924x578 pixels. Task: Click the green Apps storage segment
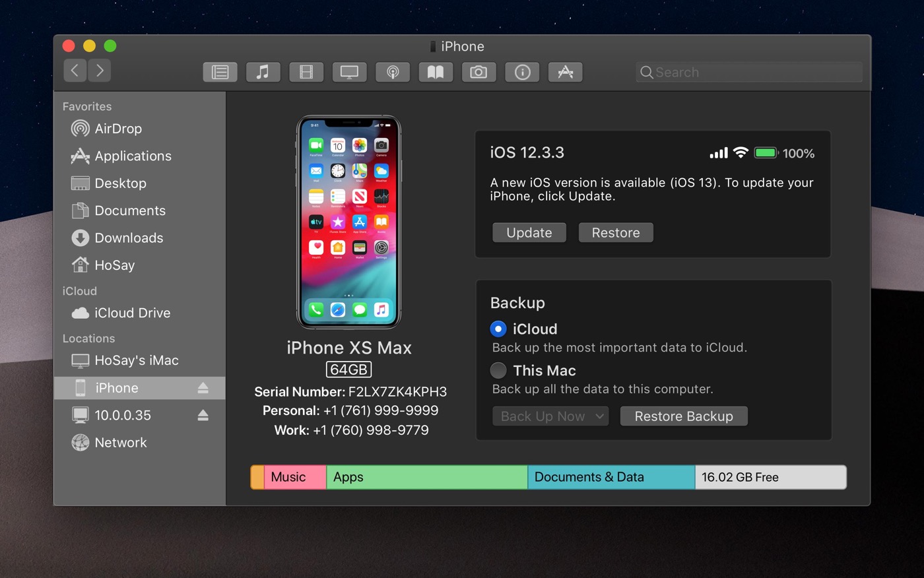[427, 477]
